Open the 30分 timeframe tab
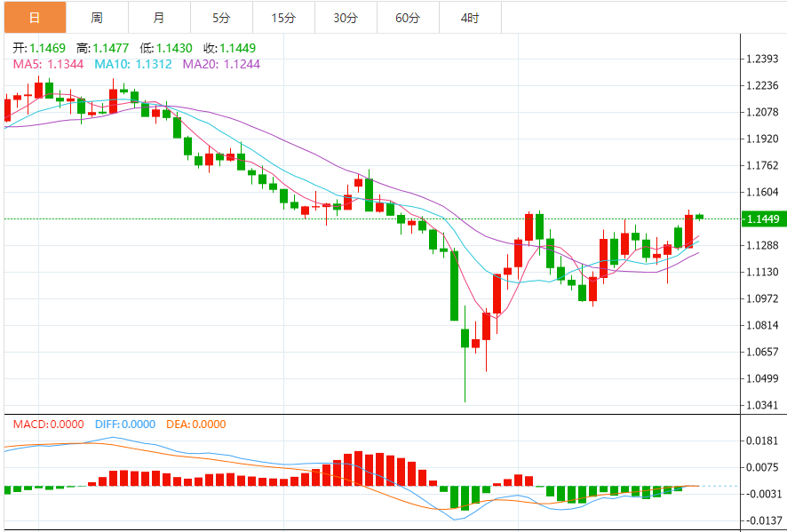Screen dimensions: 787x532 tap(346, 18)
